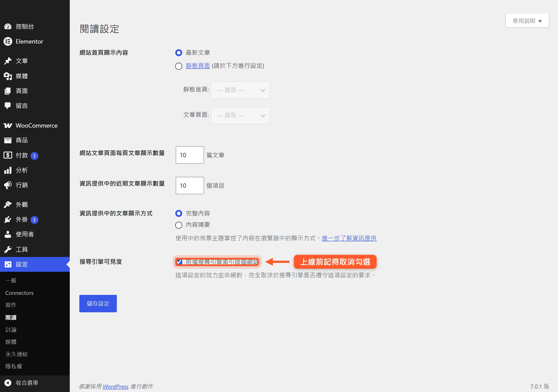Uncheck 阻擋搜尋引擎索引這個網站 checkbox
Viewport: 558px width, 392px height.
pyautogui.click(x=179, y=262)
